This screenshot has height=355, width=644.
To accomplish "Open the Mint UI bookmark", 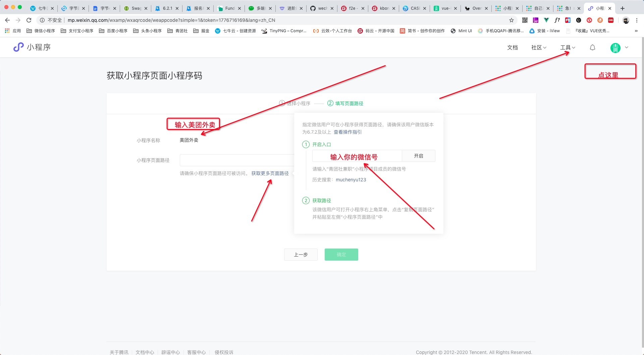I will coord(461,31).
